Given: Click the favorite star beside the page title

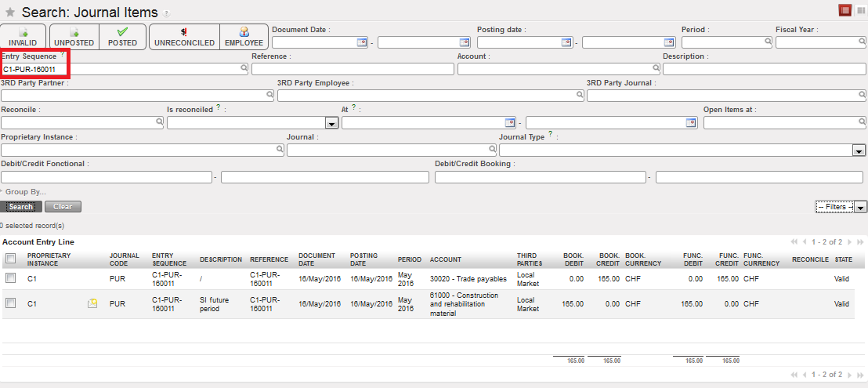Looking at the screenshot, I should 10,13.
